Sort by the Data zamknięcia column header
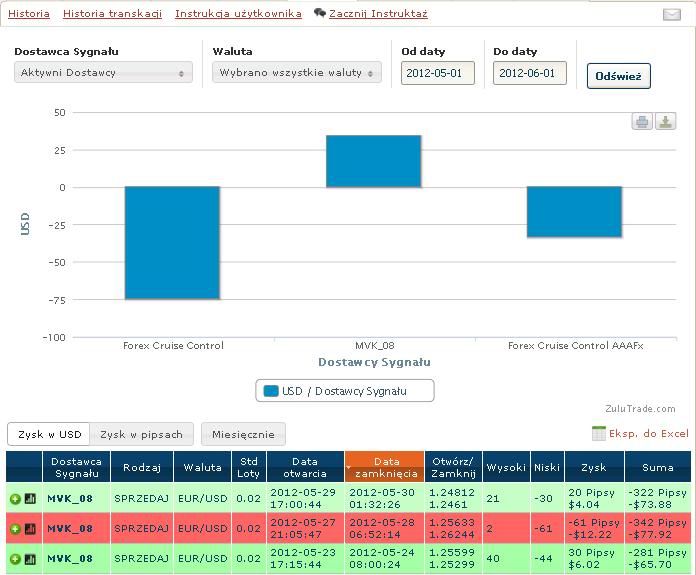 [384, 467]
